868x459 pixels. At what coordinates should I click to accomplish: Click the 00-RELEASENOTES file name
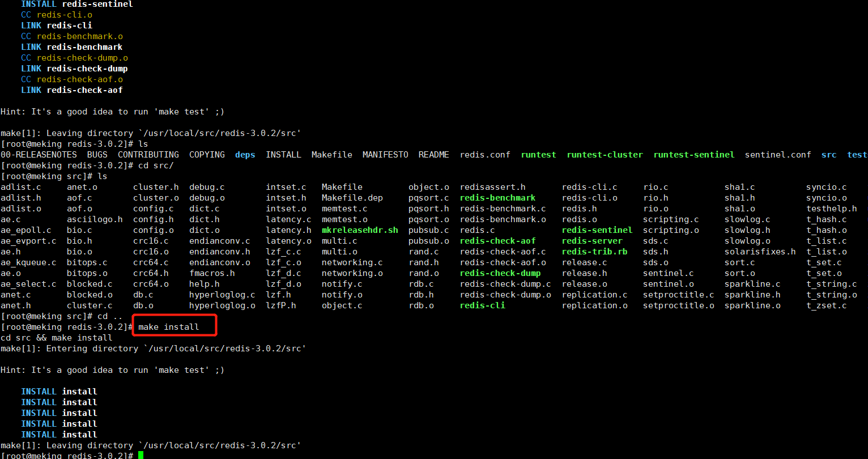coord(39,155)
